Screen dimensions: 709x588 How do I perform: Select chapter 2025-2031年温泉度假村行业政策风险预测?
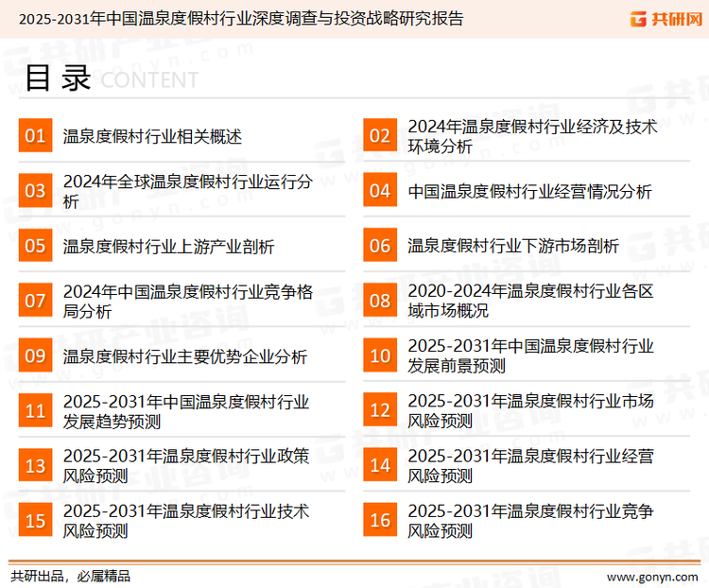(186, 466)
